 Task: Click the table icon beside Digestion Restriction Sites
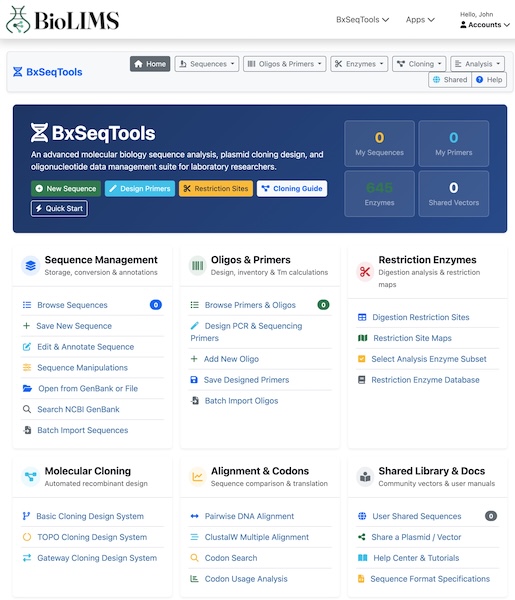coord(362,317)
